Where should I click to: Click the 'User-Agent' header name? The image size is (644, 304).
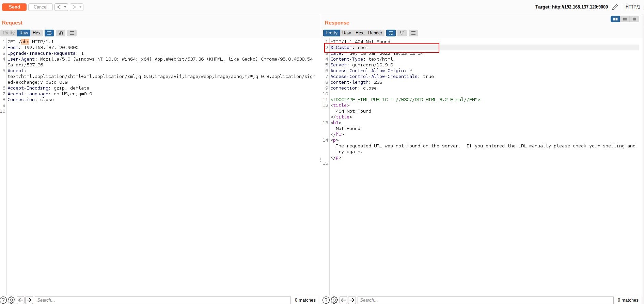point(21,59)
